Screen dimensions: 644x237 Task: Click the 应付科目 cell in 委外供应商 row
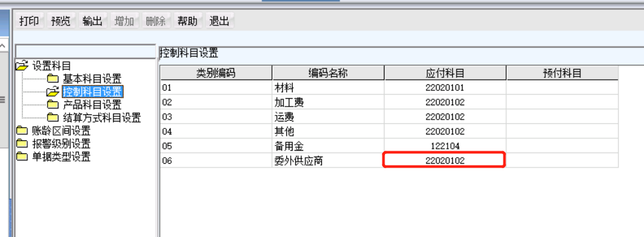(x=445, y=160)
